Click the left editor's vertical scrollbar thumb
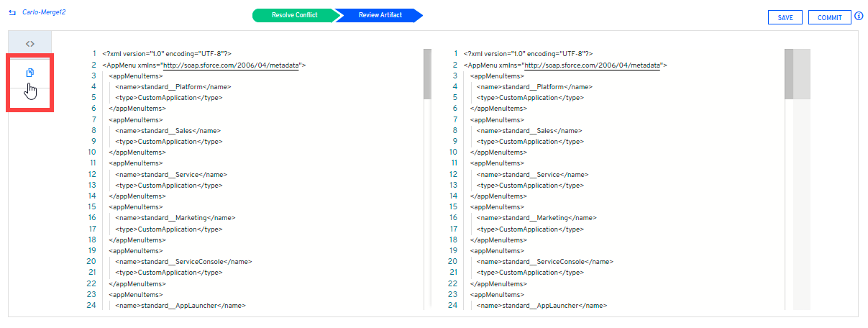This screenshot has height=328, width=868. click(x=427, y=73)
